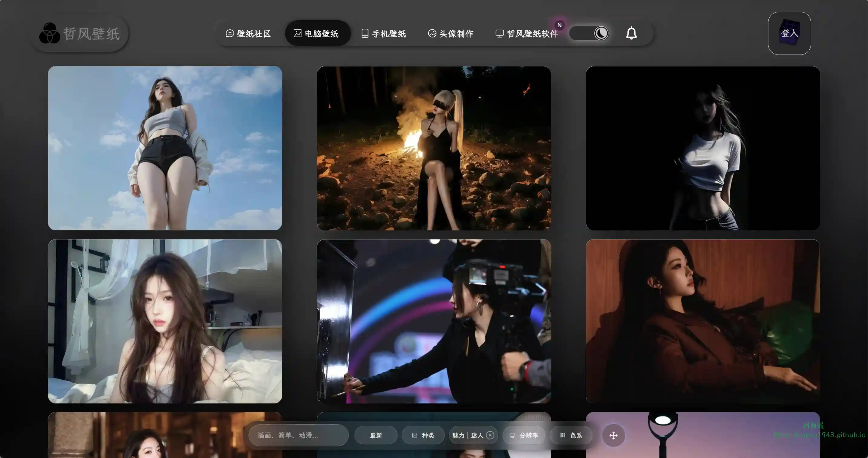Click the 登入 login button
868x458 pixels.
(x=789, y=33)
